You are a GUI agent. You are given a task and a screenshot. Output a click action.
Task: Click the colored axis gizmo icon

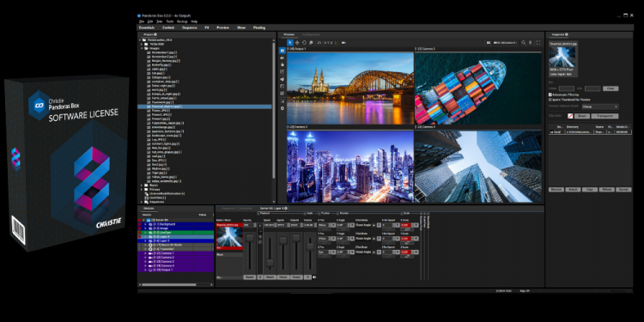point(337,43)
